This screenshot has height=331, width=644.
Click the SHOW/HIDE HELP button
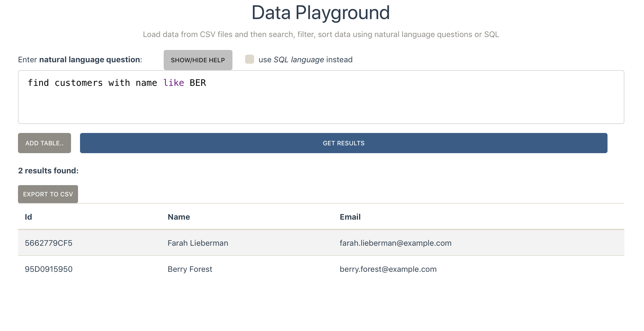click(x=198, y=60)
